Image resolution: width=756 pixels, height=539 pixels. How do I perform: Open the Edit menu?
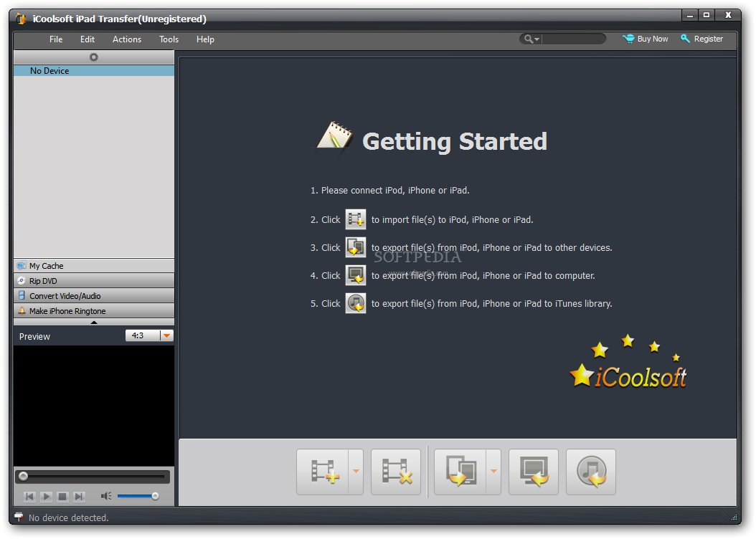coord(88,39)
